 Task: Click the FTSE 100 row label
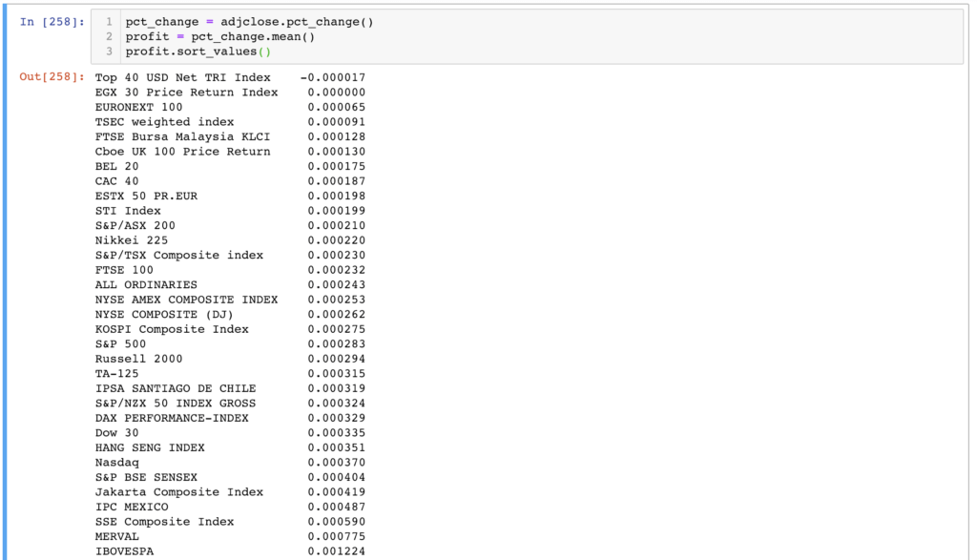[x=124, y=270]
